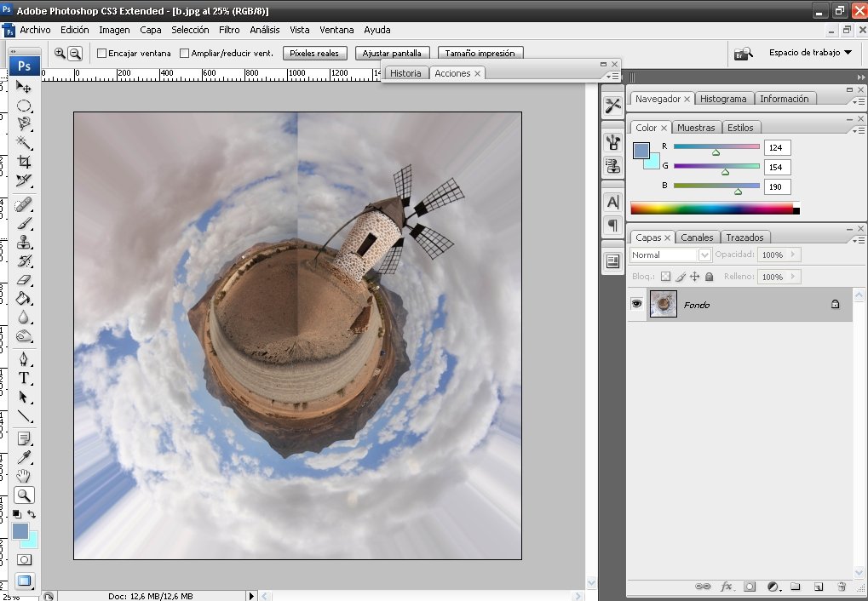Select the Hand tool
868x601 pixels.
point(24,476)
